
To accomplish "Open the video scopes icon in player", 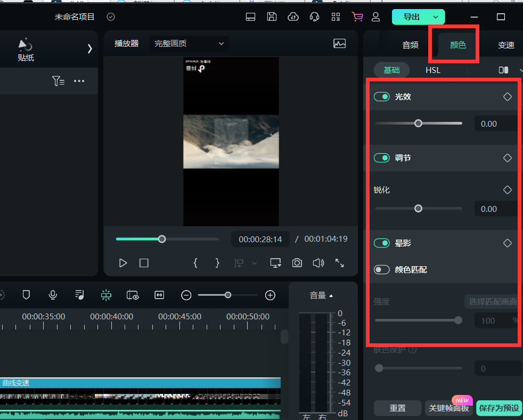I will tap(339, 44).
